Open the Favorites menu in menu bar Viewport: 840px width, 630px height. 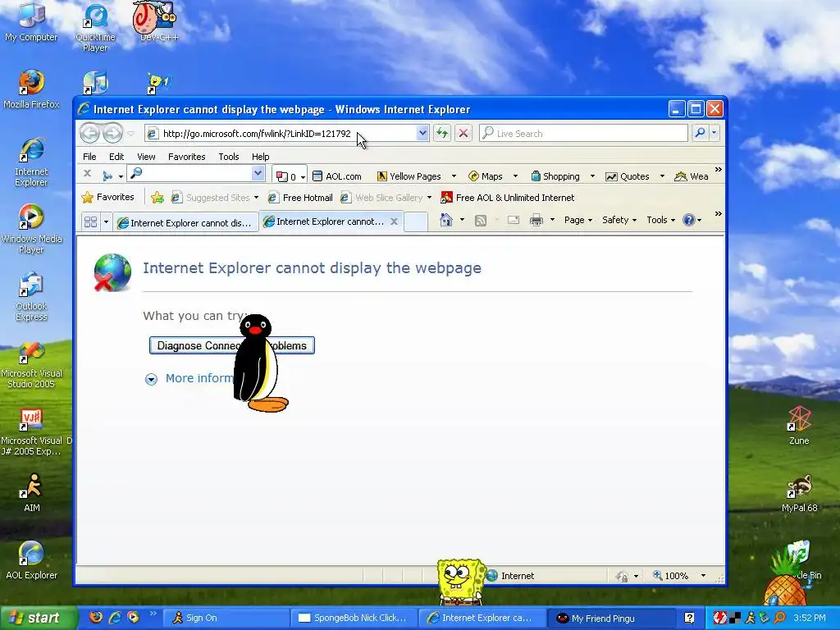tap(186, 157)
